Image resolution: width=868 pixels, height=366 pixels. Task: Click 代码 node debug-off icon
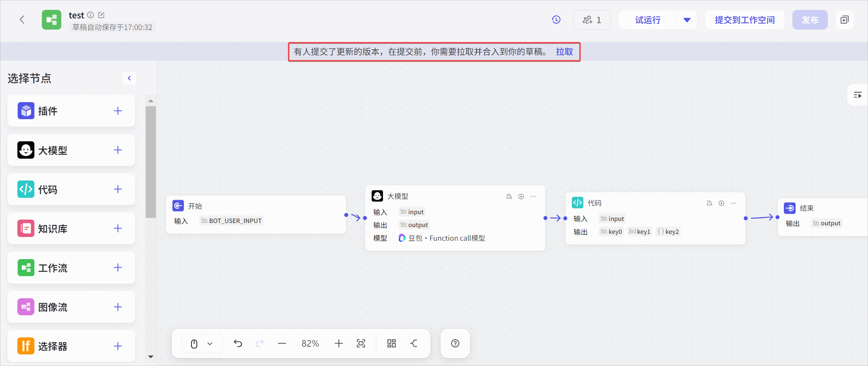click(709, 203)
